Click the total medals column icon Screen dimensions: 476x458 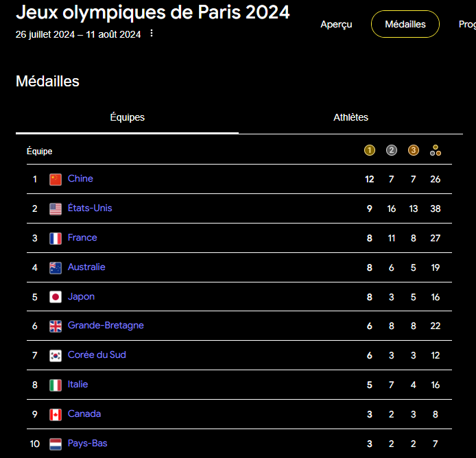pyautogui.click(x=436, y=151)
